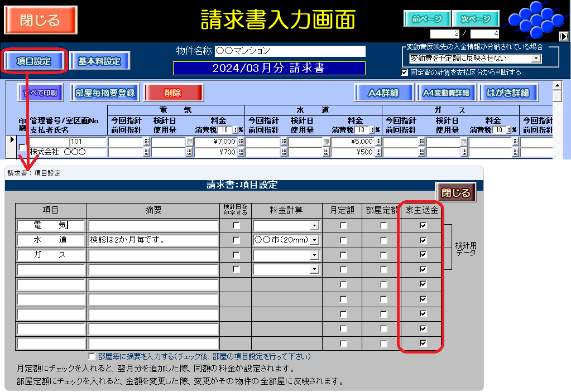Open 基本料設定 settings
Screen dimensions: 571x392
point(99,61)
